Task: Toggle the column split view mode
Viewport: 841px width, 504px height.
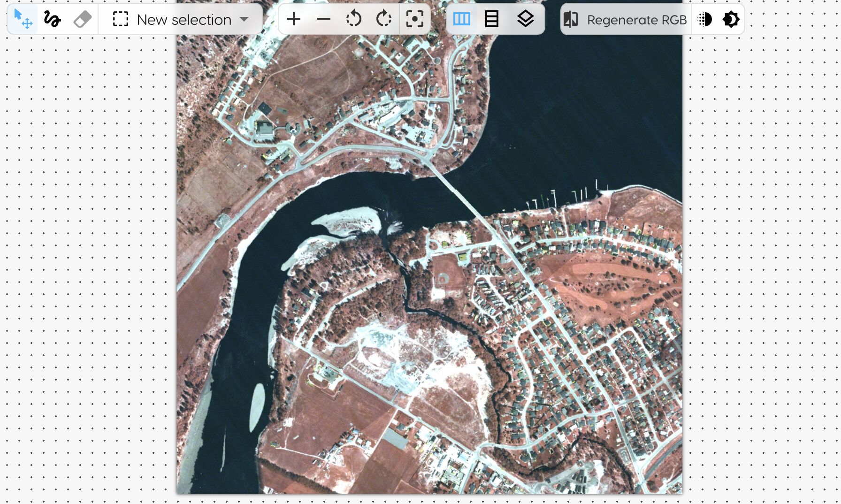Action: [461, 19]
